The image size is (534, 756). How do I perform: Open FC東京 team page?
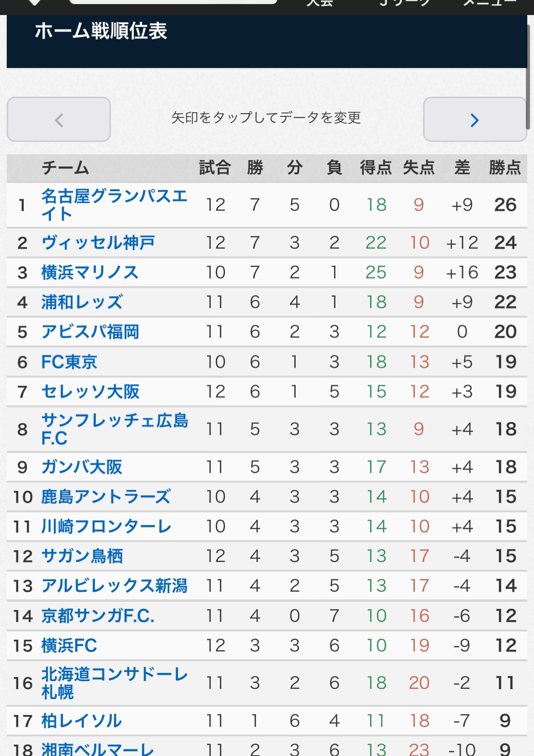click(69, 362)
